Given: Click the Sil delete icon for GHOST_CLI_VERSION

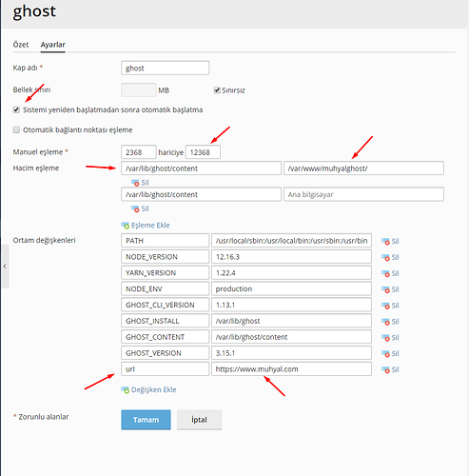Looking at the screenshot, I should point(385,306).
